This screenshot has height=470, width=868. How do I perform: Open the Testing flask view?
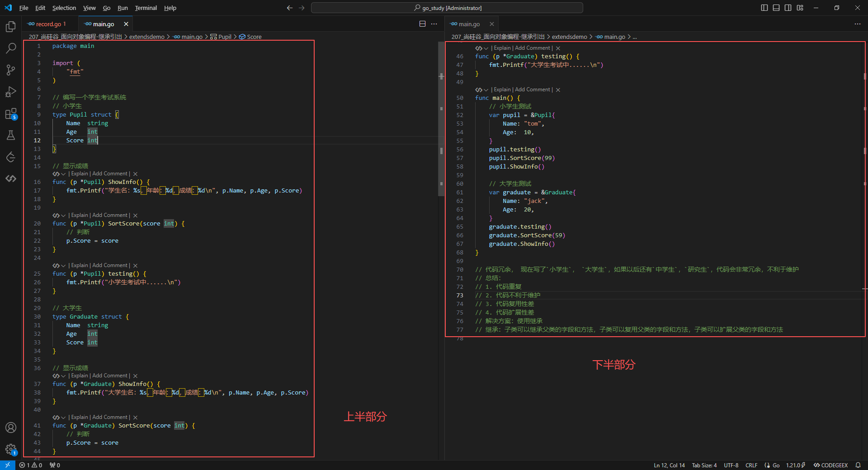[x=11, y=135]
